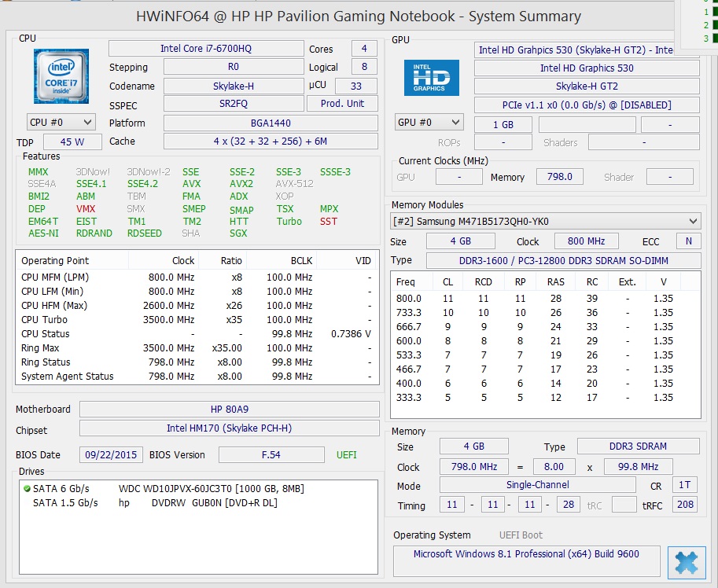Click the AES-NI feature label
The image size is (718, 588).
43,233
